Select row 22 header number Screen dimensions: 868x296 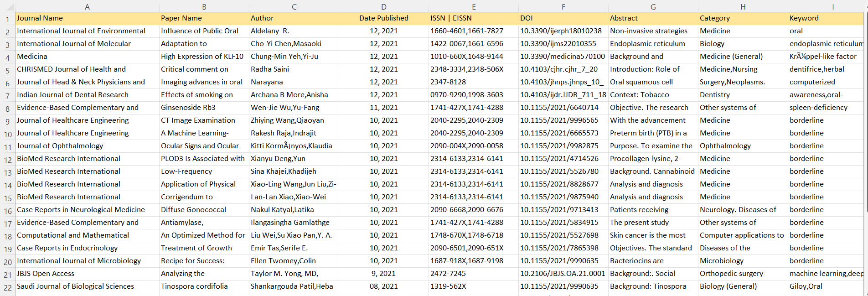pos(7,288)
